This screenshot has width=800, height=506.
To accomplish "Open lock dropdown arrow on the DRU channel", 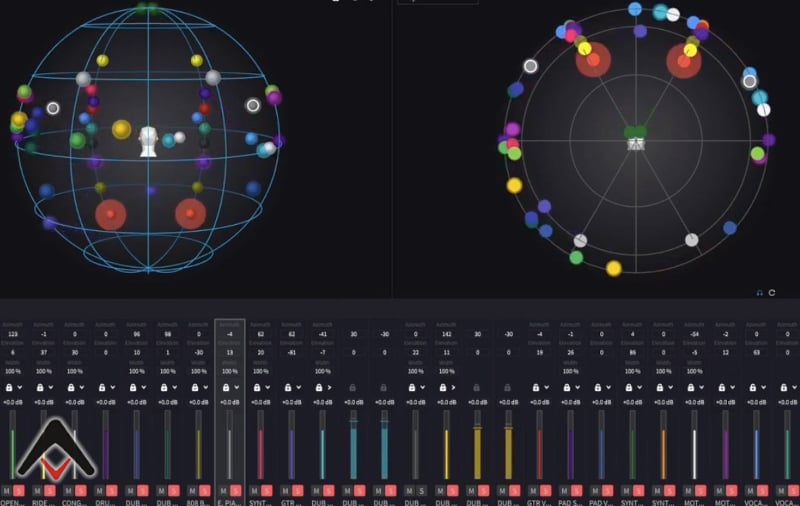I will pyautogui.click(x=113, y=387).
